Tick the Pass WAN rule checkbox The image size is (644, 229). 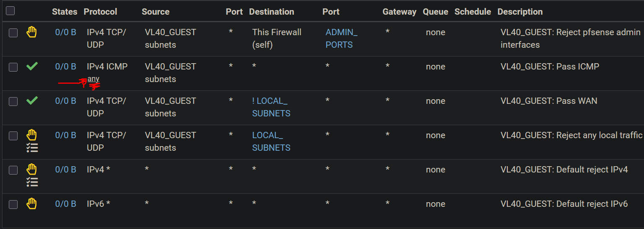[13, 101]
